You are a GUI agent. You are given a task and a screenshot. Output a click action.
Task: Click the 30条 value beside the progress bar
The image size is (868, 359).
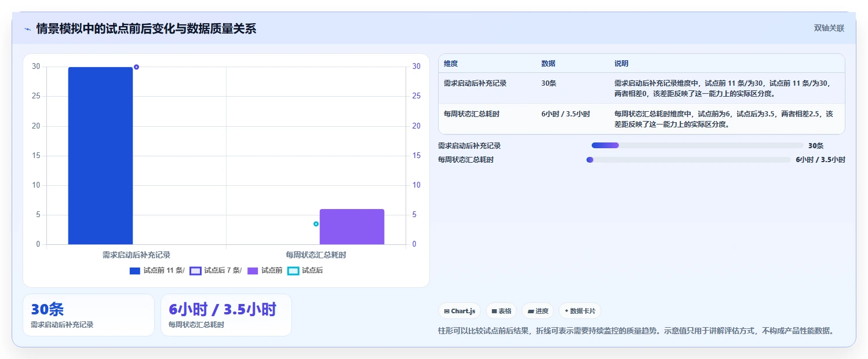[x=816, y=146]
